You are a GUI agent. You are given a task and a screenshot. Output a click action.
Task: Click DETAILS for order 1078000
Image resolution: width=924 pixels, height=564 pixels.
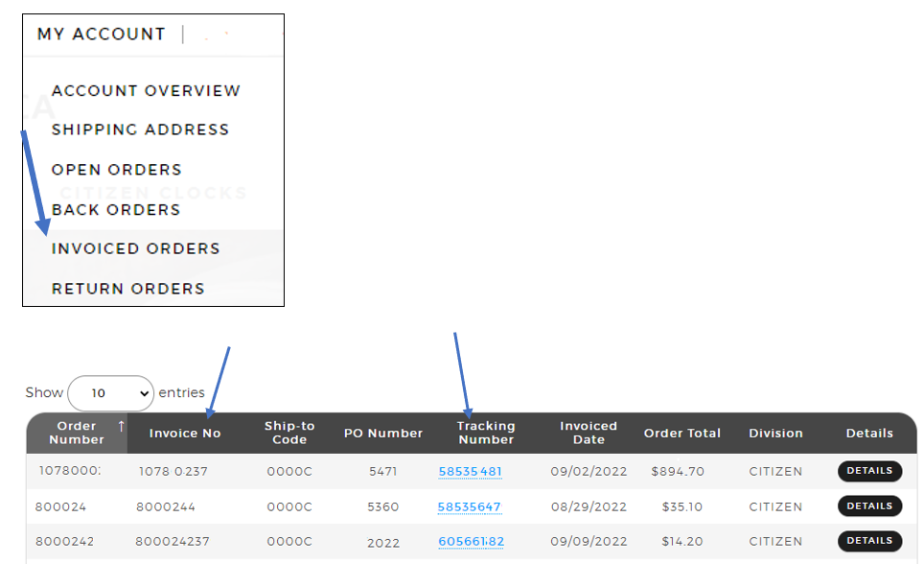(869, 471)
